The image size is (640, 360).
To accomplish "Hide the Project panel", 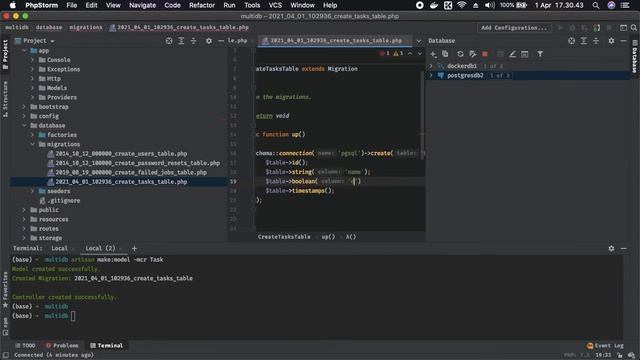I will coord(221,41).
